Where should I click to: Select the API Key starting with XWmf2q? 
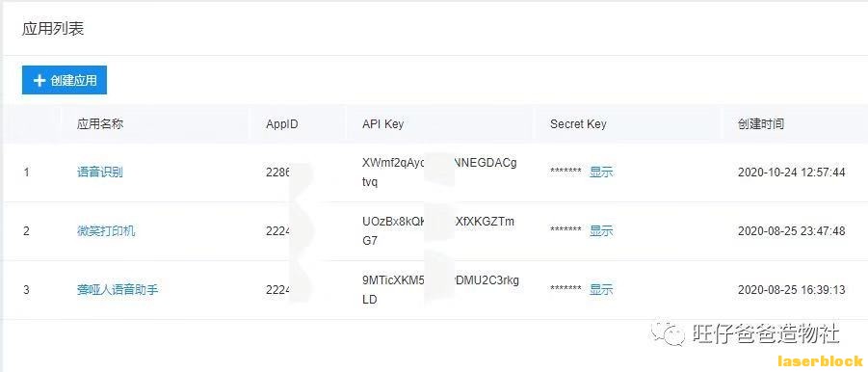(x=439, y=173)
